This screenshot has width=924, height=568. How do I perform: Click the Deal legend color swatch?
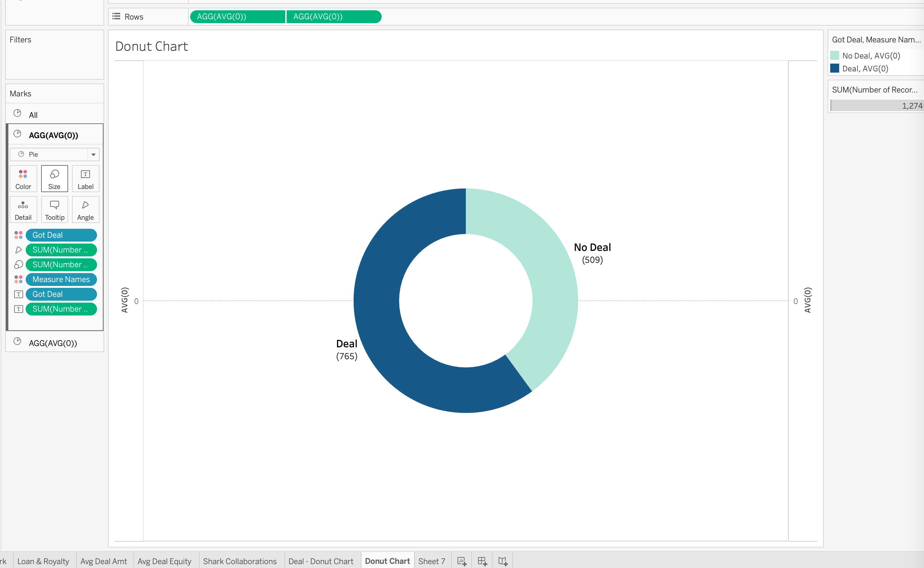click(835, 68)
